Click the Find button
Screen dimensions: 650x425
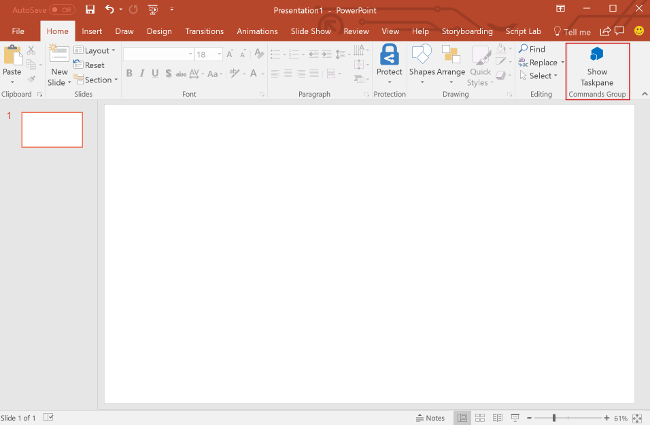pyautogui.click(x=532, y=49)
